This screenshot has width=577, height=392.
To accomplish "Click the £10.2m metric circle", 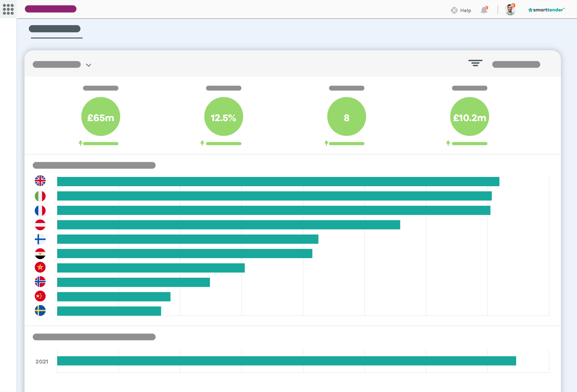I will [x=469, y=116].
